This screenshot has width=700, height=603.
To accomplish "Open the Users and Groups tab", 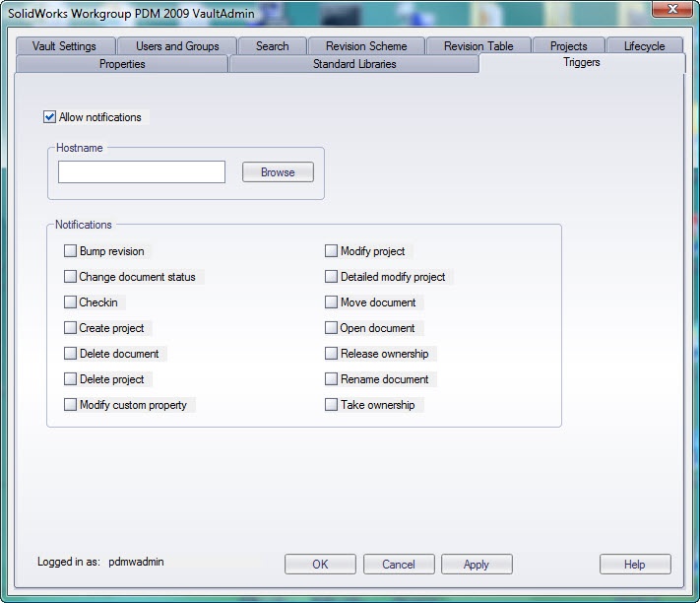I will coord(177,46).
